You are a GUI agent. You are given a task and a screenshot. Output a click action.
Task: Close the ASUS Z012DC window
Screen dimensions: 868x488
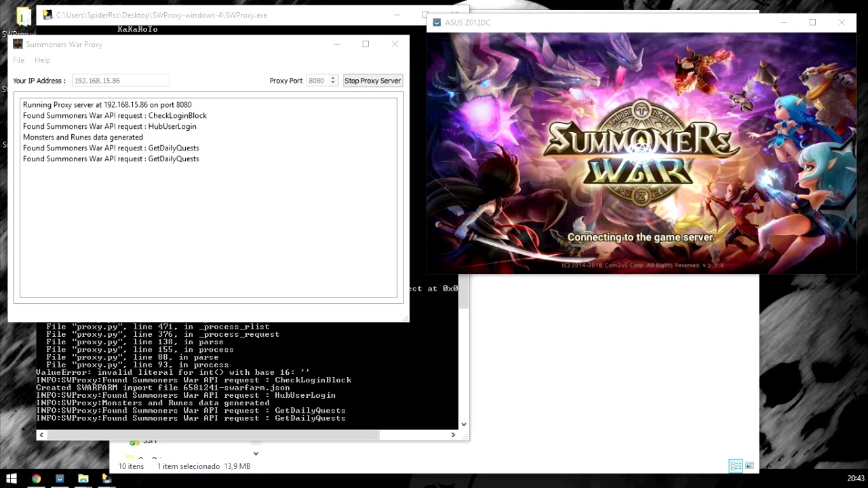tap(842, 22)
